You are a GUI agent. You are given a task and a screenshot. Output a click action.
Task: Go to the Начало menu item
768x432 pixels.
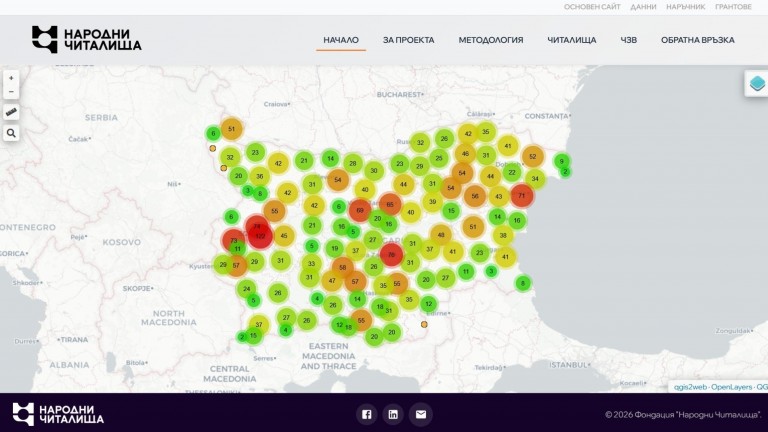tap(341, 40)
